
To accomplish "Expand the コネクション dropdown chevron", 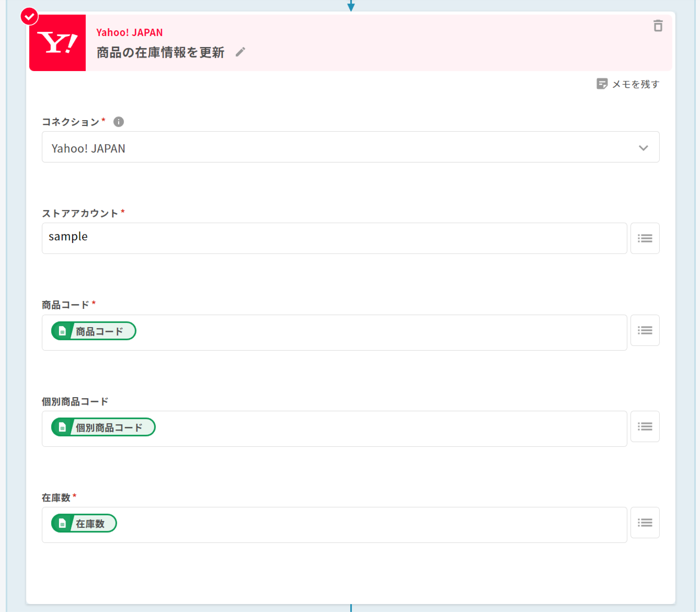I will (x=643, y=148).
